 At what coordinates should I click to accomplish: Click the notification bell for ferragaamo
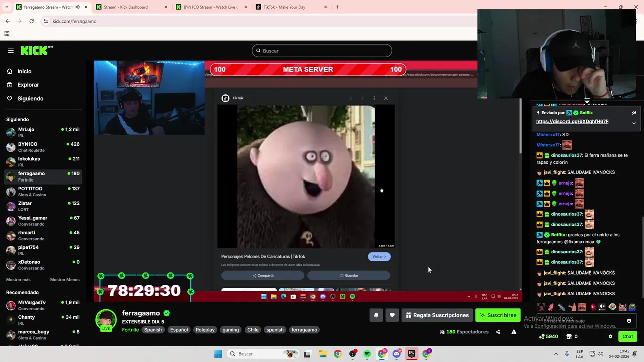376,315
